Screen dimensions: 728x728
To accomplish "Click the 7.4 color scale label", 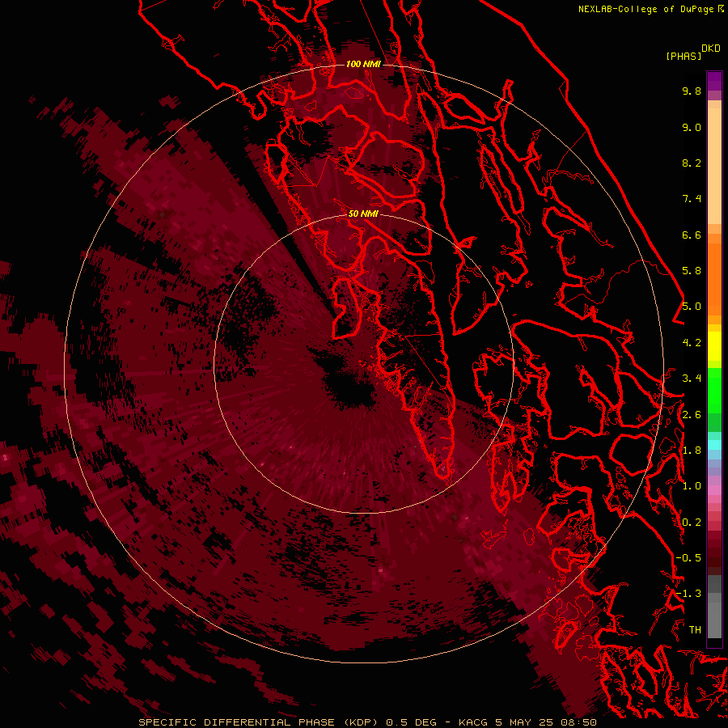I will (692, 199).
